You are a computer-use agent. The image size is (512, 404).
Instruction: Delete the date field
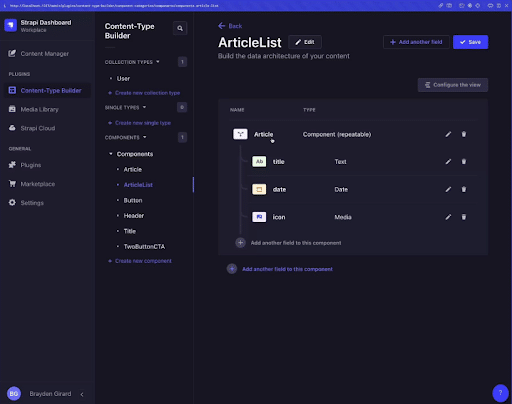464,189
